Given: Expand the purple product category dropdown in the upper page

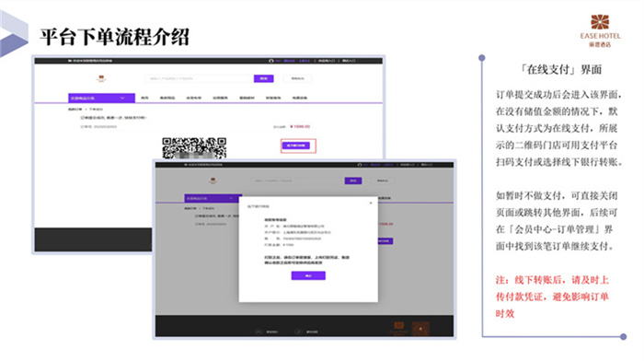Looking at the screenshot, I should click(101, 98).
